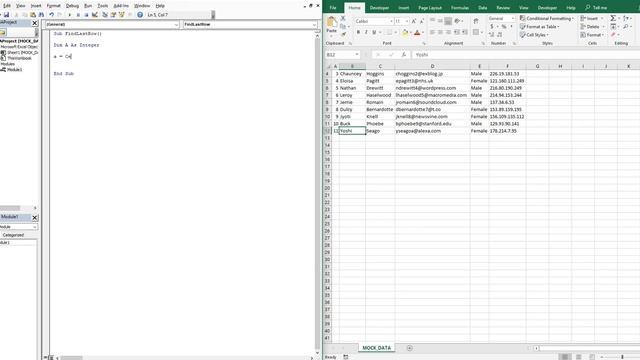This screenshot has height=360, width=640.
Task: Click the Format Painter brush icon
Action: tap(343, 34)
